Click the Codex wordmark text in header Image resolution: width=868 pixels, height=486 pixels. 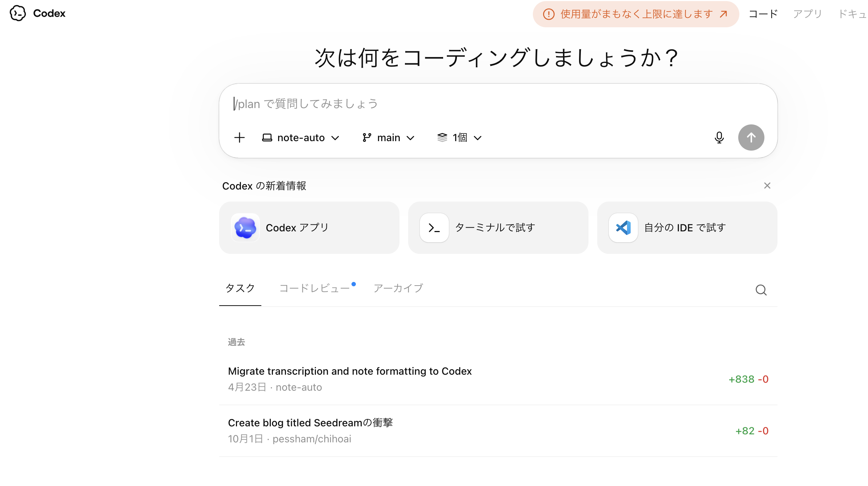(x=49, y=13)
